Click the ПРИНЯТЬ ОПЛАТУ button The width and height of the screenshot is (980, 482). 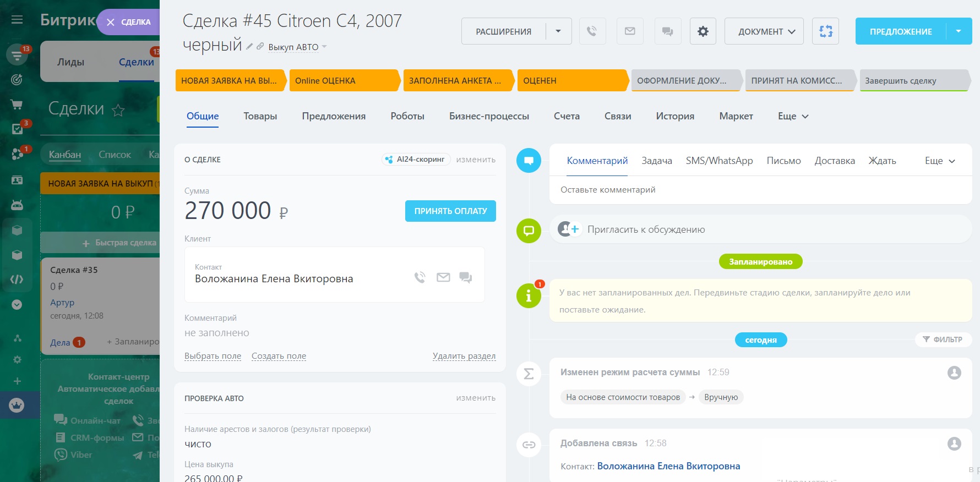[x=450, y=211]
